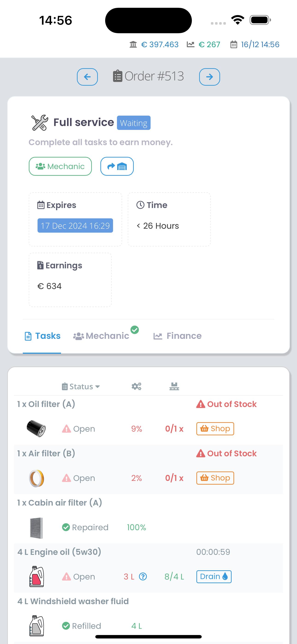Tap the oil filter part image
Viewport: 297px width, 644px height.
[36, 428]
